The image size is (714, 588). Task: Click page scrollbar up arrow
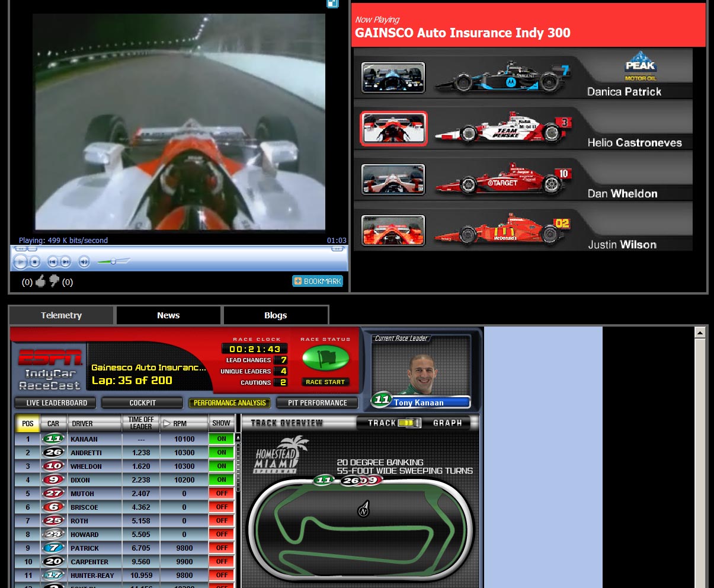pos(700,333)
